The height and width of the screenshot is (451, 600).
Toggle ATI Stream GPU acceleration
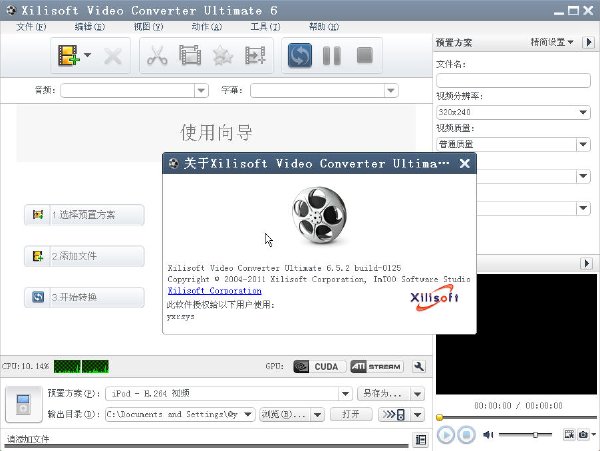pos(377,366)
